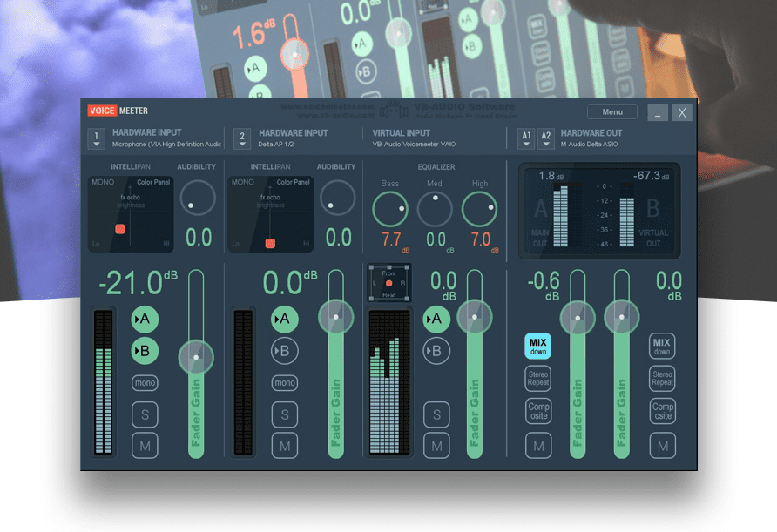Mute the Hardware Input 1 channel
Viewport: 777px width, 532px height.
click(x=145, y=447)
